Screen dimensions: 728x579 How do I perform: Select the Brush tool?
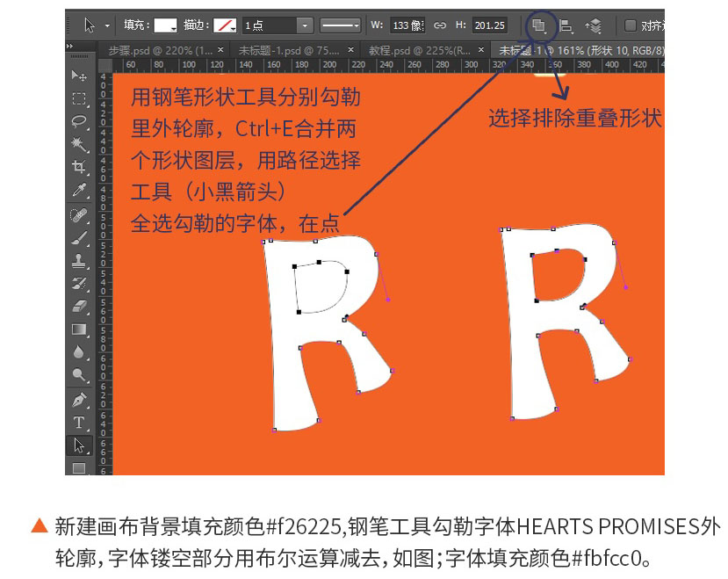[x=79, y=239]
